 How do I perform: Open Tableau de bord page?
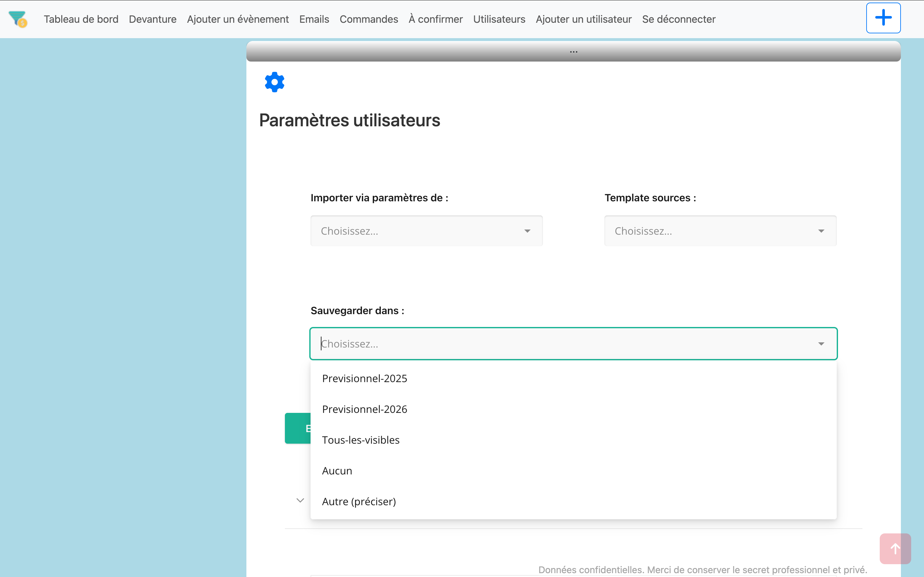pos(81,19)
